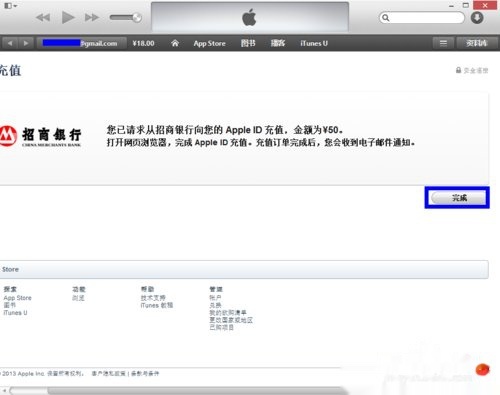500x395 pixels.
Task: Click the secure connection lock icon
Action: [458, 70]
